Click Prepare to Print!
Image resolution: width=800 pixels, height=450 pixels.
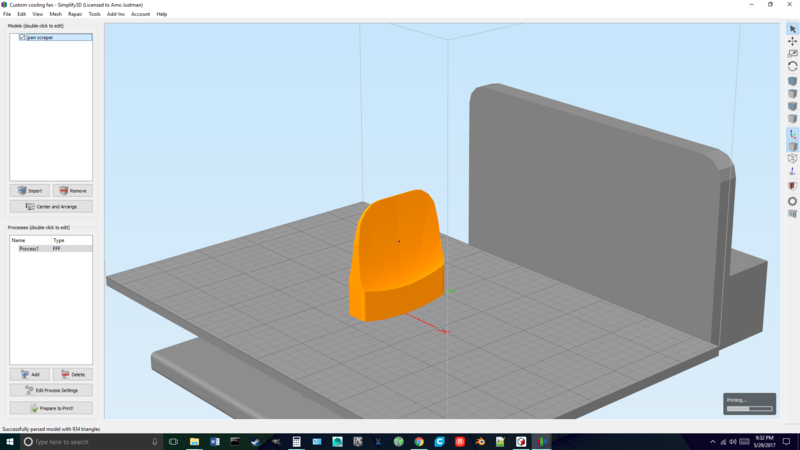[x=51, y=408]
